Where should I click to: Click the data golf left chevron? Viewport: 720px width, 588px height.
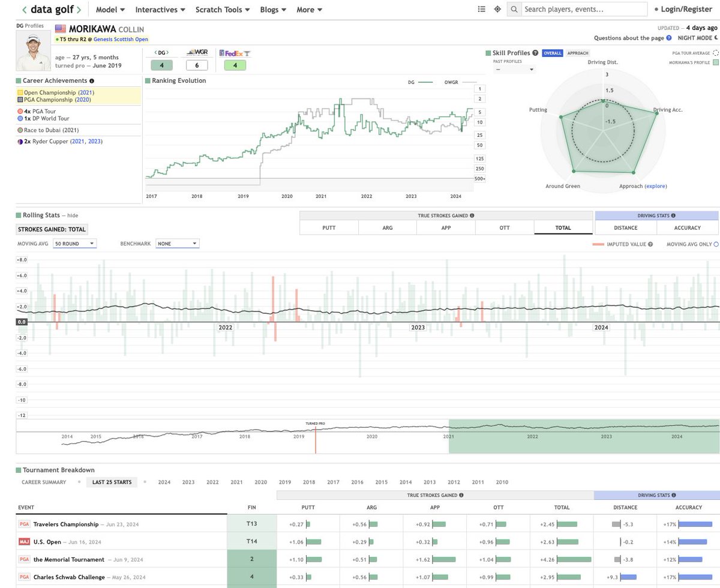coord(24,10)
